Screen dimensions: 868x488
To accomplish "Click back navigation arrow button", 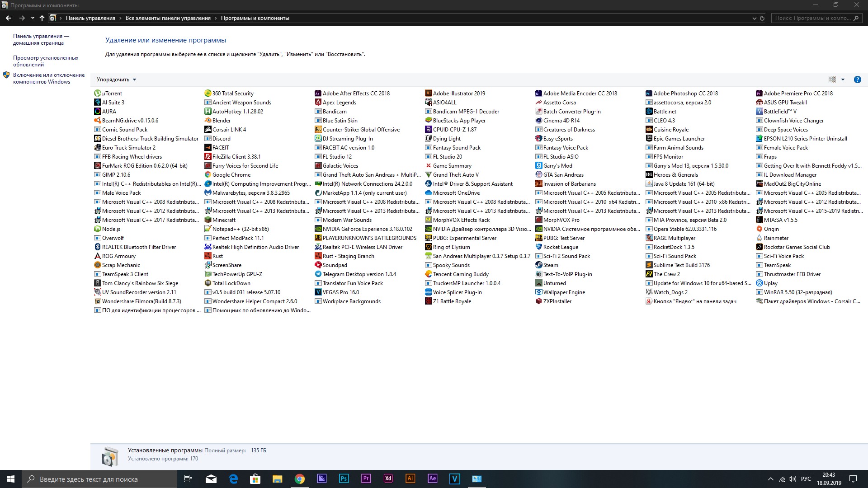I will pos(8,18).
